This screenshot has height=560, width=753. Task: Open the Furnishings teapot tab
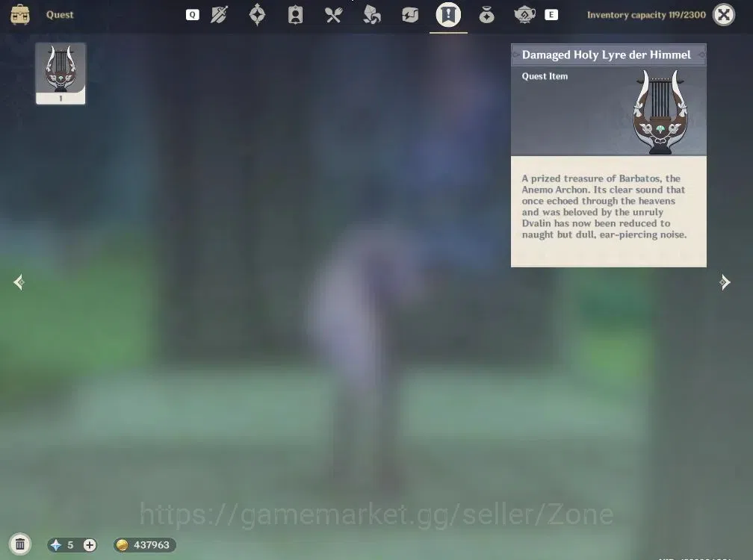524,15
